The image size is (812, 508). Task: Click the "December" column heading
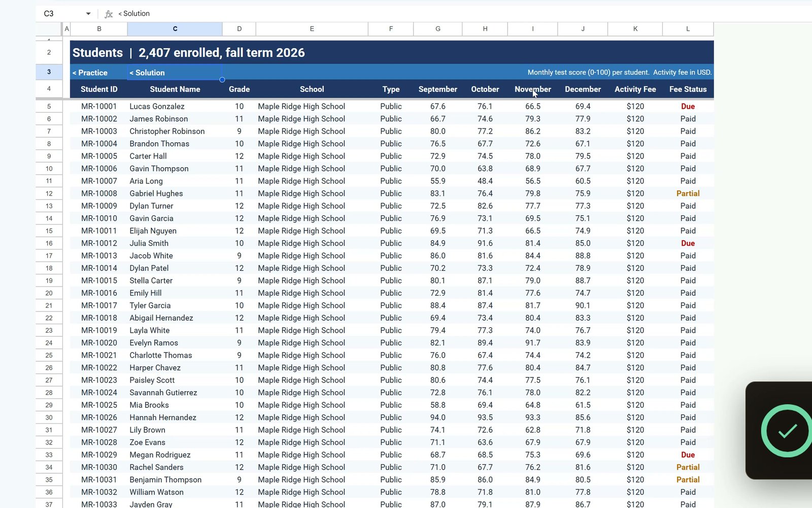(x=583, y=89)
